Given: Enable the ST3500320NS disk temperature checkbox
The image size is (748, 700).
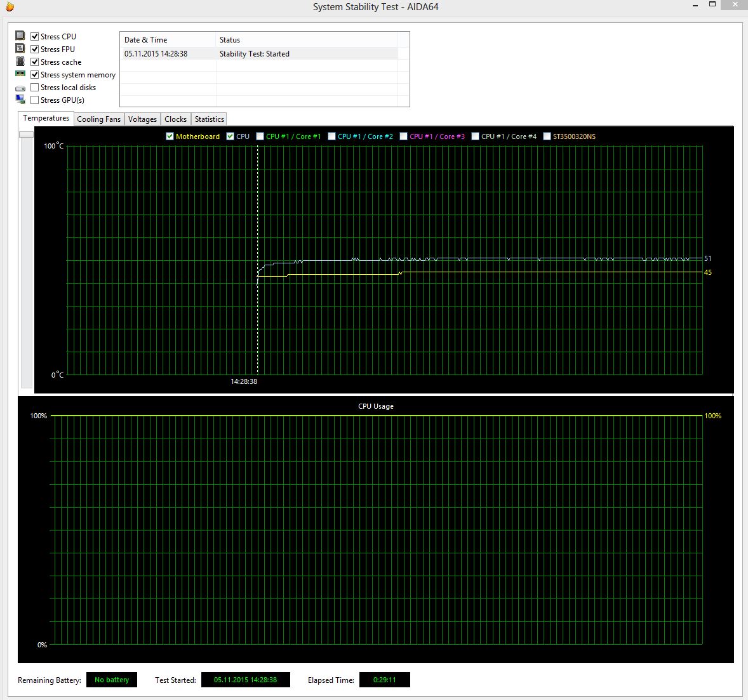Looking at the screenshot, I should (547, 136).
